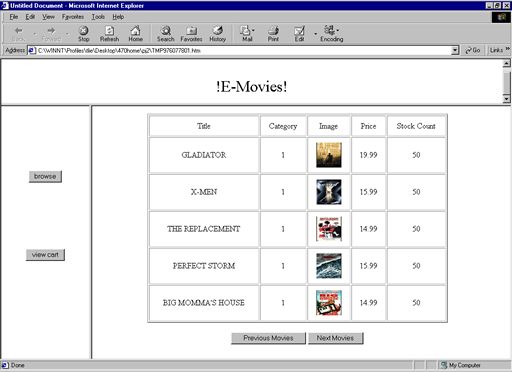
Task: Click the browse button in the sidebar
Action: coord(45,176)
